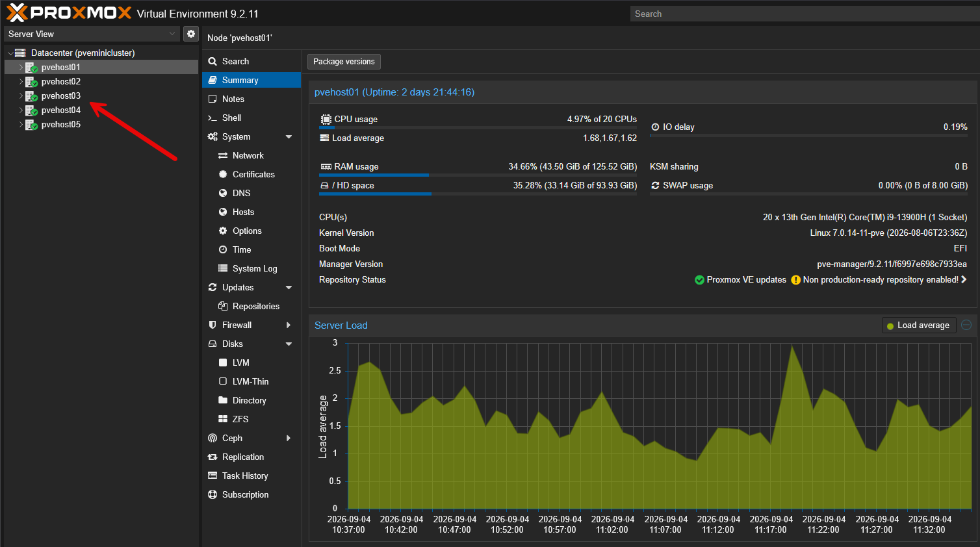Collapse the Disks menu section
The width and height of the screenshot is (980, 547).
click(289, 344)
